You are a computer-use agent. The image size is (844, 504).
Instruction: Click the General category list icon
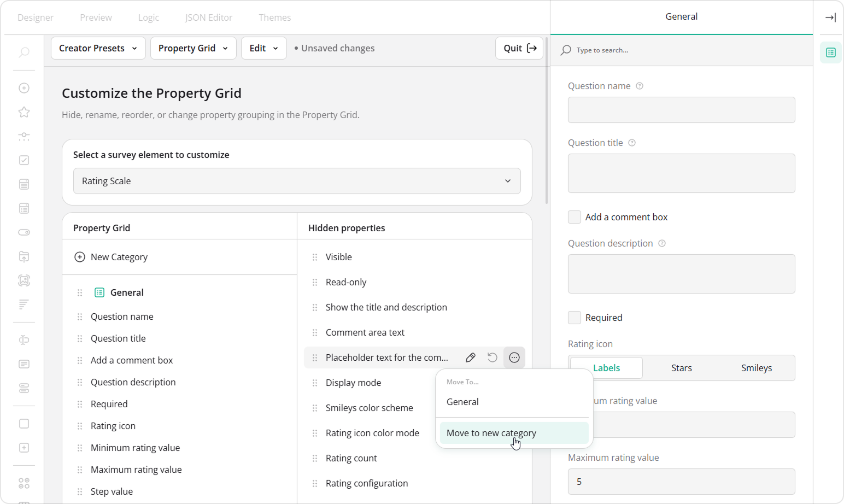99,292
